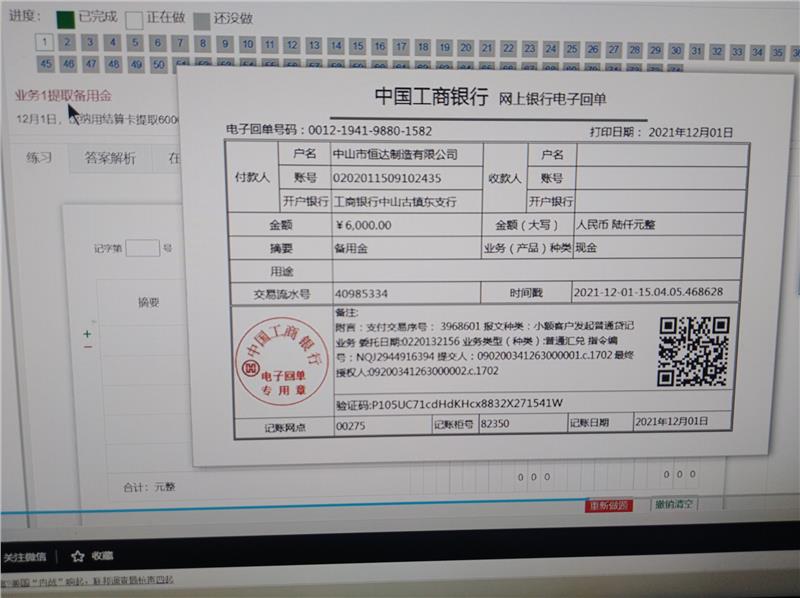Viewport: 800px width, 598px height.
Task: Click the star 收藏 favorites icon
Action: point(78,555)
